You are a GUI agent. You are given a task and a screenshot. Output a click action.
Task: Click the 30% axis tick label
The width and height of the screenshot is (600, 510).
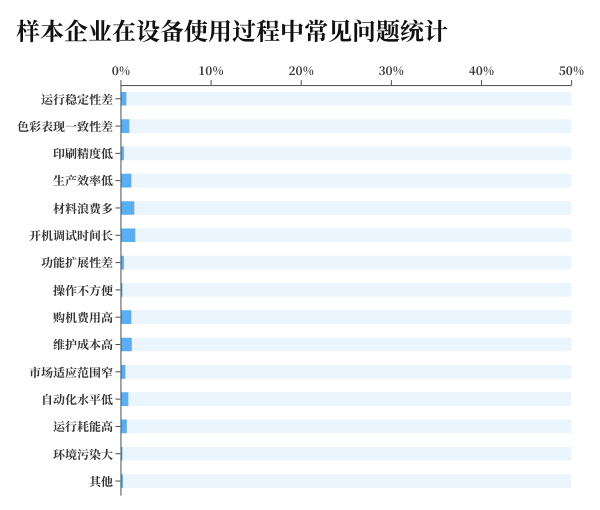click(x=391, y=71)
